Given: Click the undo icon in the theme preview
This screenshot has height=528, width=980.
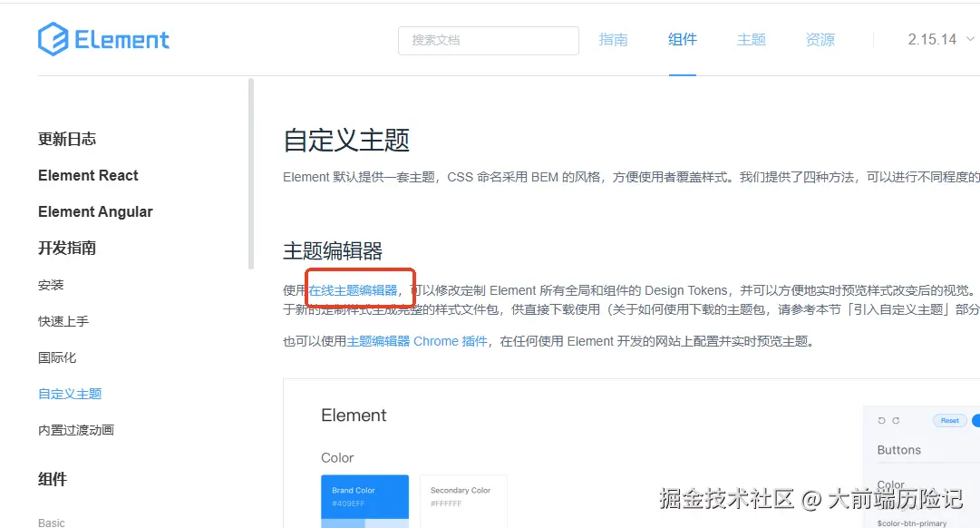Looking at the screenshot, I should [881, 420].
